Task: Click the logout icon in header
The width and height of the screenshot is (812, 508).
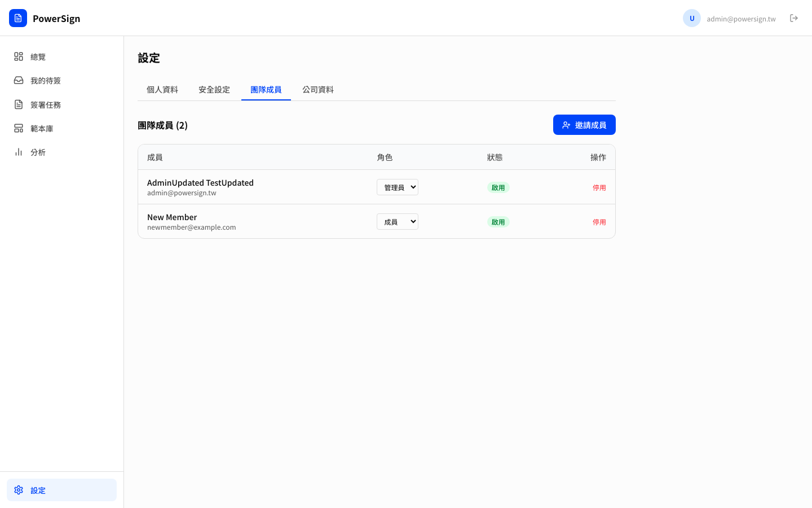Action: (x=794, y=18)
